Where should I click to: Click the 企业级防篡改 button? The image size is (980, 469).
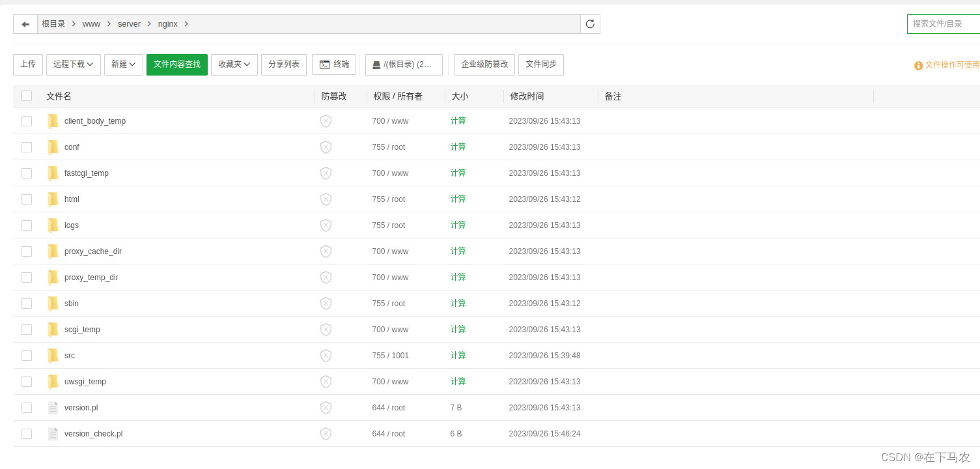pyautogui.click(x=484, y=64)
